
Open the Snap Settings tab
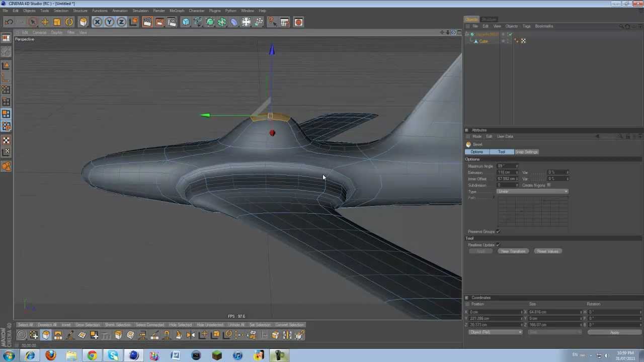pyautogui.click(x=526, y=152)
